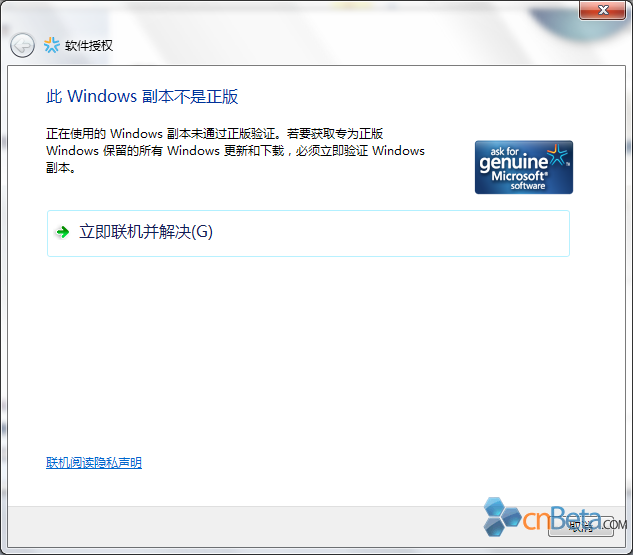This screenshot has height=555, width=633.
Task: Open the 联机阅读隐私声明 link
Action: coord(94,463)
